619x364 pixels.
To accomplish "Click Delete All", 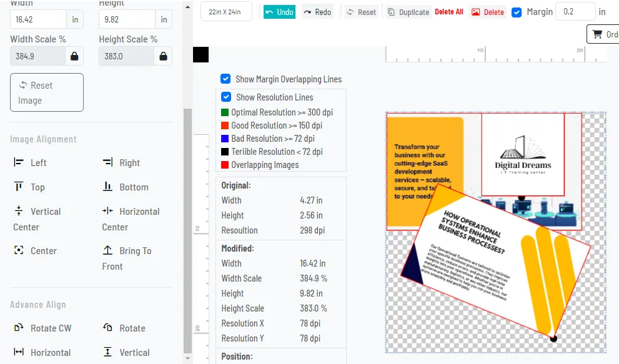I will [449, 12].
